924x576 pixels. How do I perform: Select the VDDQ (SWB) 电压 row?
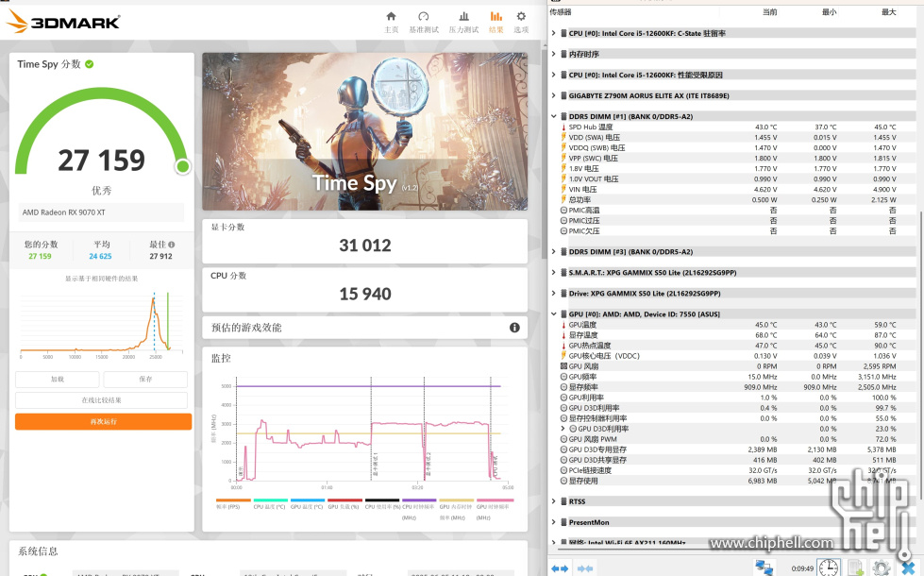(x=731, y=148)
